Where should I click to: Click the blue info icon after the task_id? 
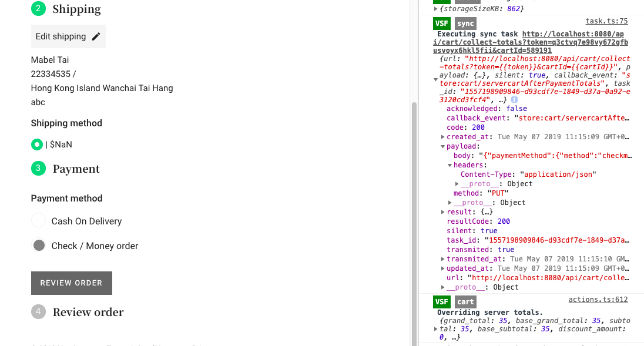(514, 100)
